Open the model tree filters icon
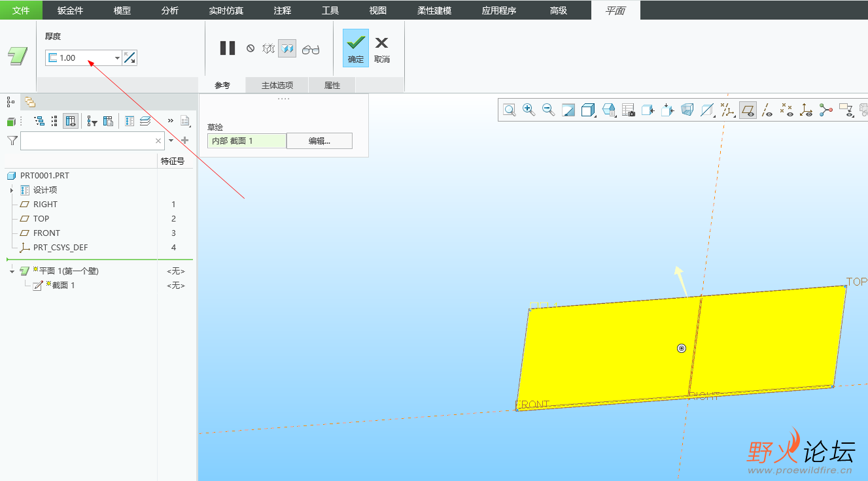868x481 pixels. (x=92, y=121)
